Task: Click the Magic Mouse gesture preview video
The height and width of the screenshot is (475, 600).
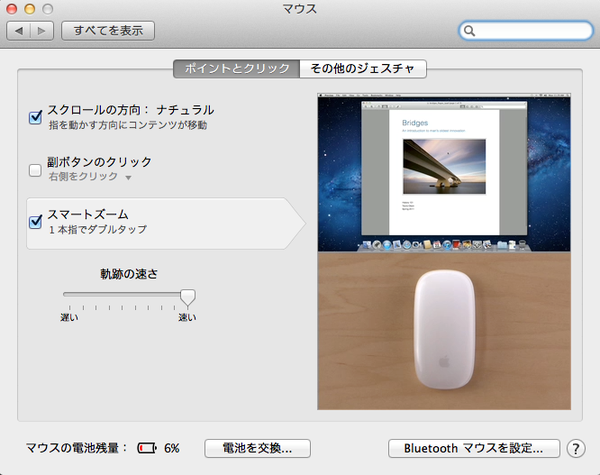Action: coord(444,251)
